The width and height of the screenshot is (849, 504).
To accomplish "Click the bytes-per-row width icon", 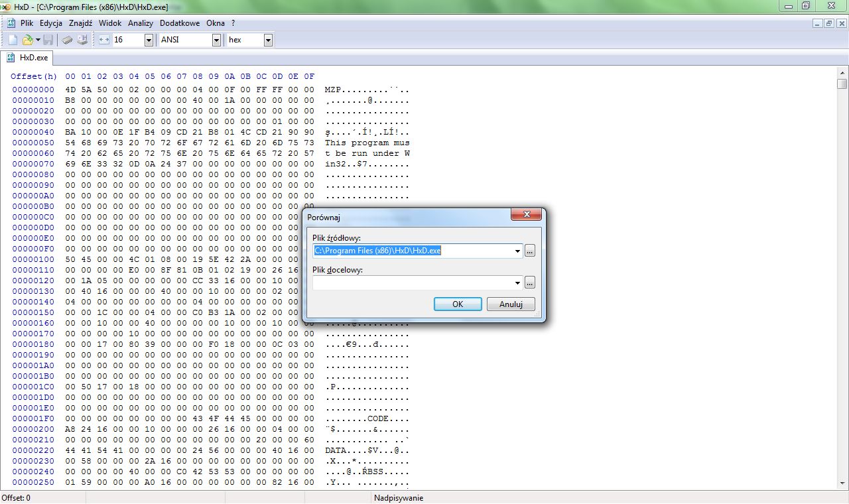I will pyautogui.click(x=103, y=40).
